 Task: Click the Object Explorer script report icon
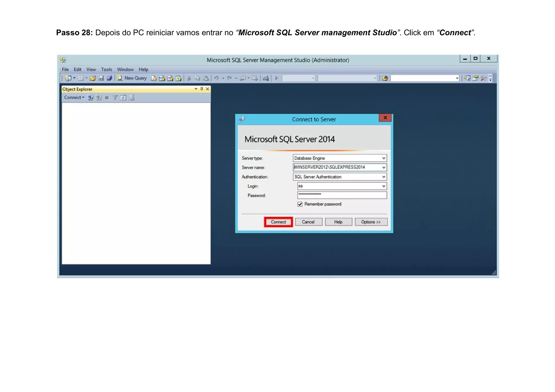pyautogui.click(x=131, y=98)
